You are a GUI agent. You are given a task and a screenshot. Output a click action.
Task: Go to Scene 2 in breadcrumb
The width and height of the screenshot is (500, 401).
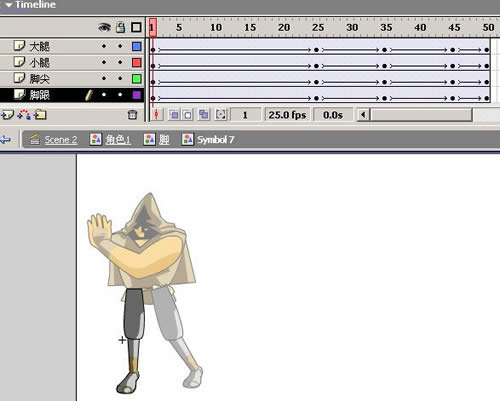pos(61,140)
